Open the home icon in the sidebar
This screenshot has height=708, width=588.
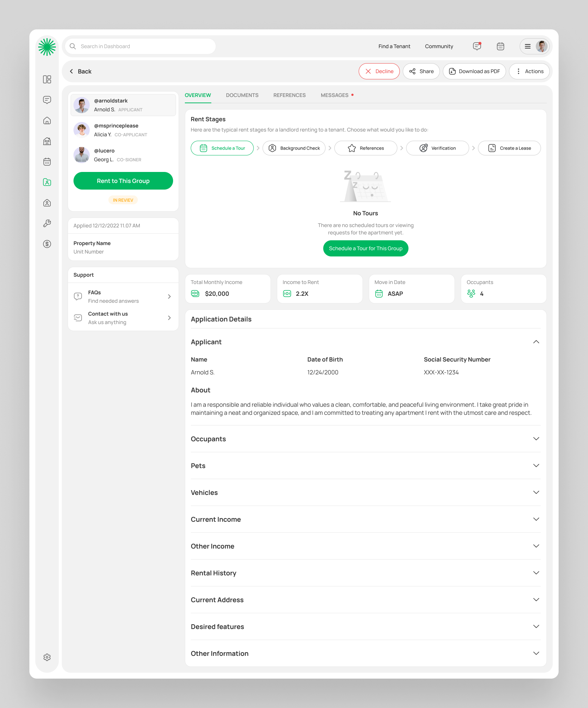(x=47, y=121)
